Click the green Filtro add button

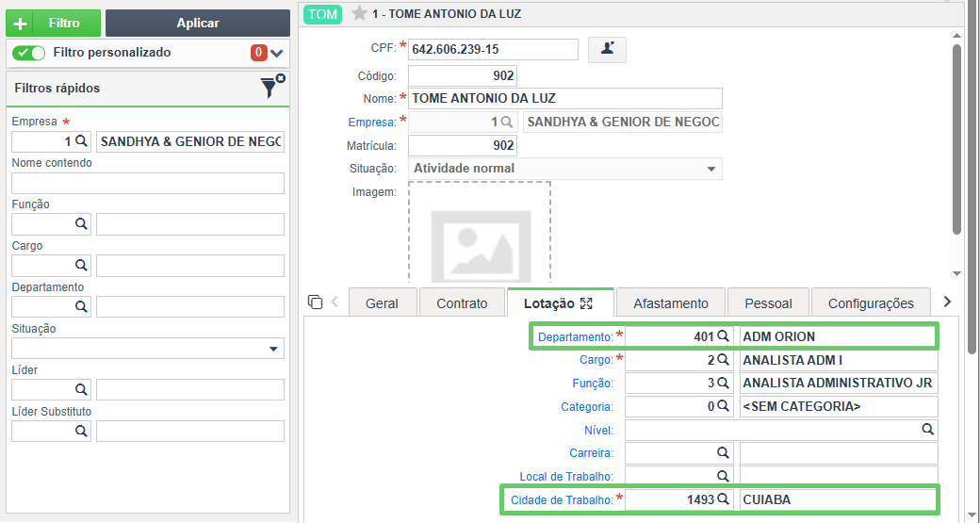click(x=53, y=24)
